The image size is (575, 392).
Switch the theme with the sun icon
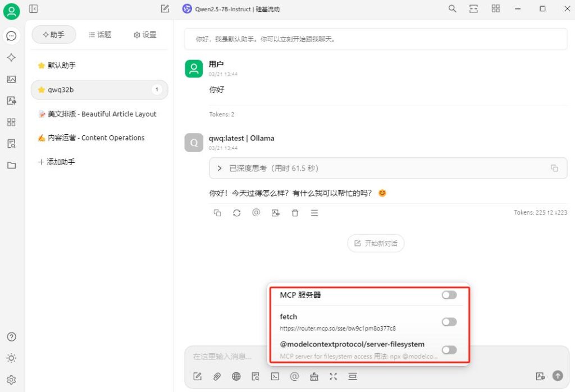click(x=11, y=358)
